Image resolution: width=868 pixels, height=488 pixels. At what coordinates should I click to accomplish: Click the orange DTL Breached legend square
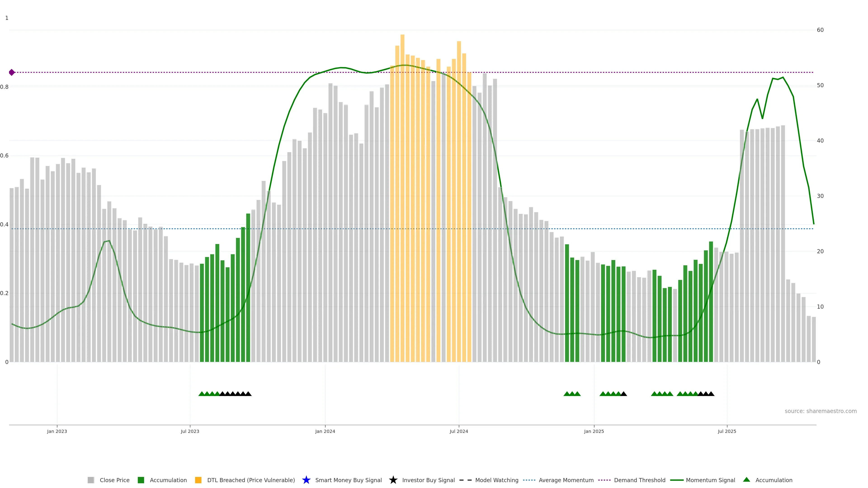pyautogui.click(x=198, y=480)
